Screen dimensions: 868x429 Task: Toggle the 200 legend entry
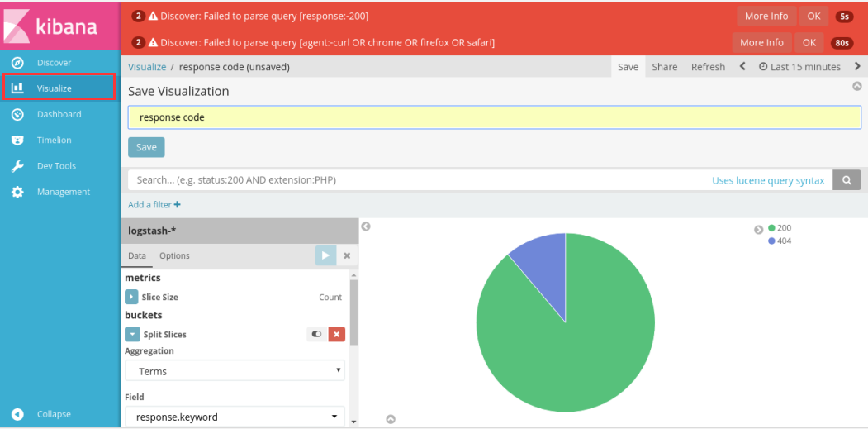[x=779, y=228]
